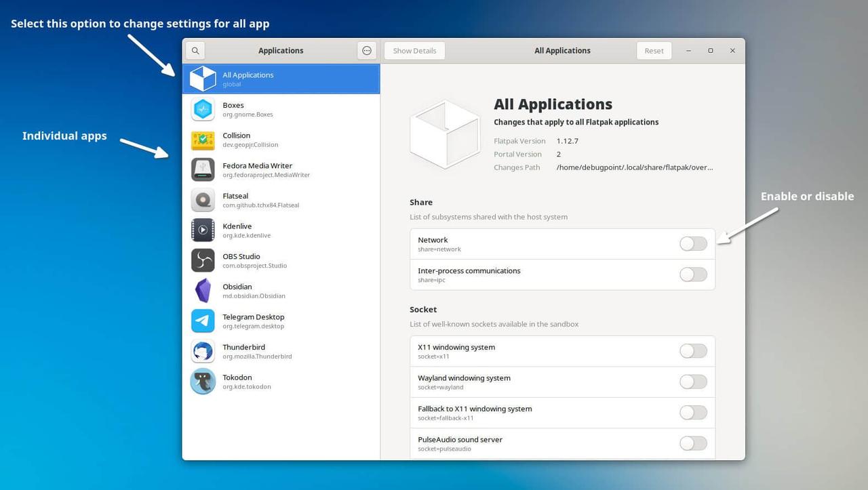Image resolution: width=868 pixels, height=490 pixels.
Task: Toggle PulseAudio sound server switch
Action: [x=693, y=443]
